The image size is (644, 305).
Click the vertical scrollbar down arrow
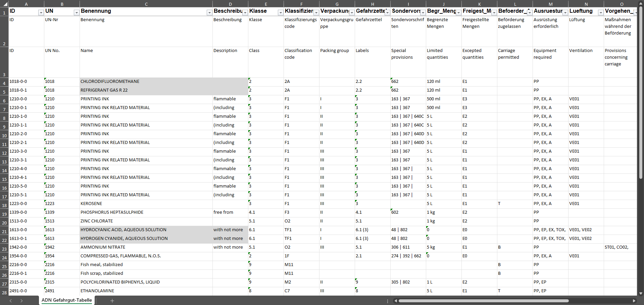641,293
